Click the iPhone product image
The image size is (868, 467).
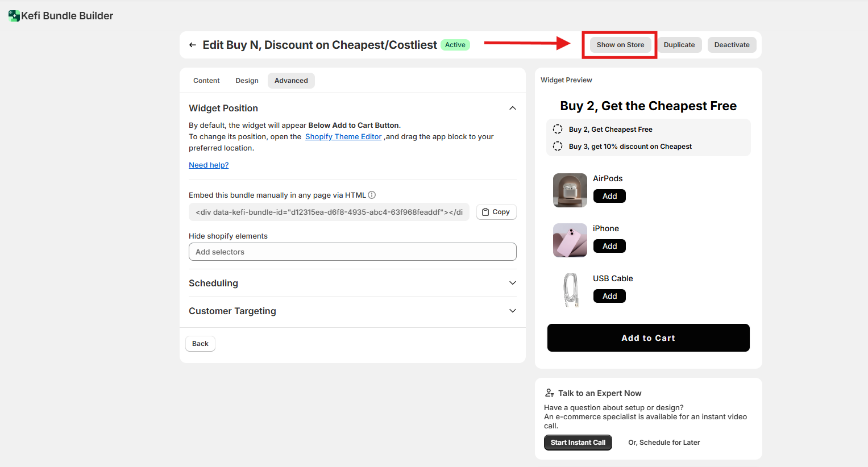pyautogui.click(x=570, y=240)
